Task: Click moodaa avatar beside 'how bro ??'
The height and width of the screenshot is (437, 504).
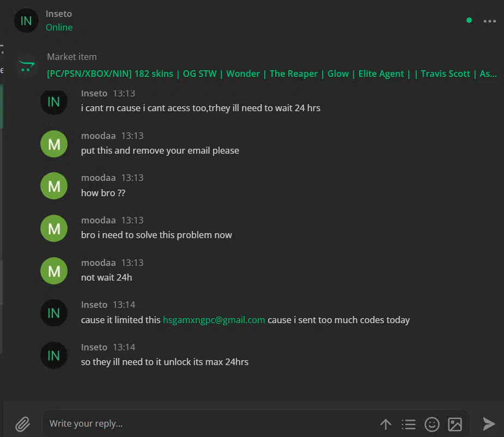Action: point(54,186)
